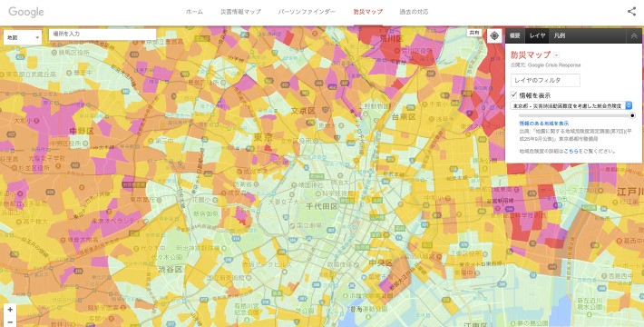Open the 東京都 layer selection dropdown
This screenshot has width=644, height=327.
[x=571, y=105]
